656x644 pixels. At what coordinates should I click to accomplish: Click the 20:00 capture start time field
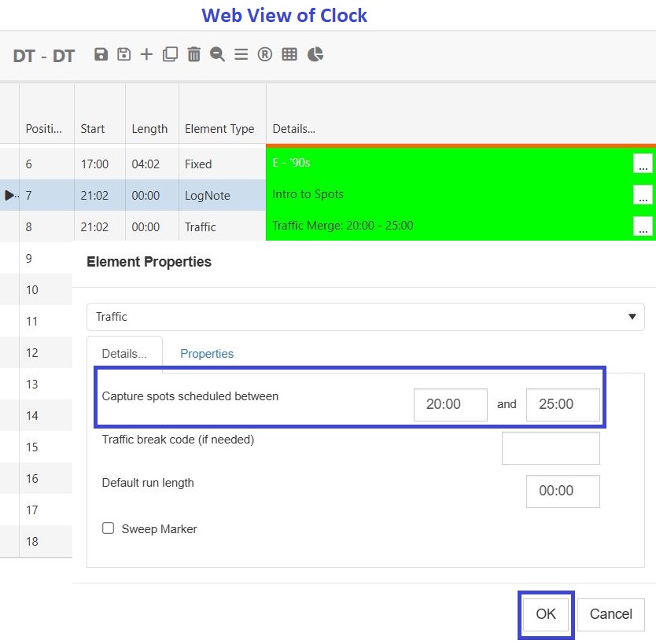tap(450, 404)
